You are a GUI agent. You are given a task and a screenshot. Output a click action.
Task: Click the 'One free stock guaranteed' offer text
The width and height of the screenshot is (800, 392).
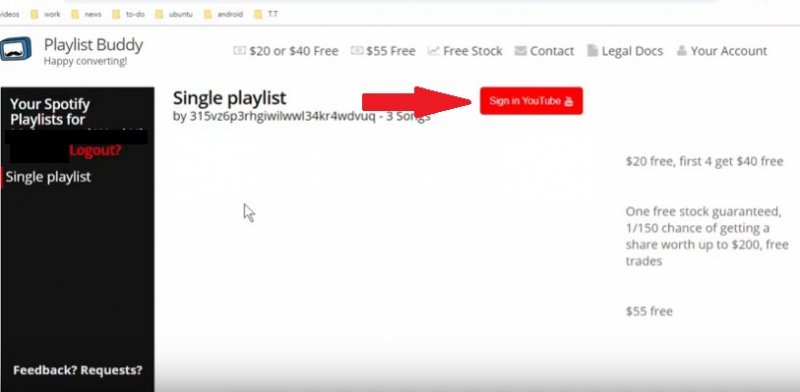click(707, 236)
